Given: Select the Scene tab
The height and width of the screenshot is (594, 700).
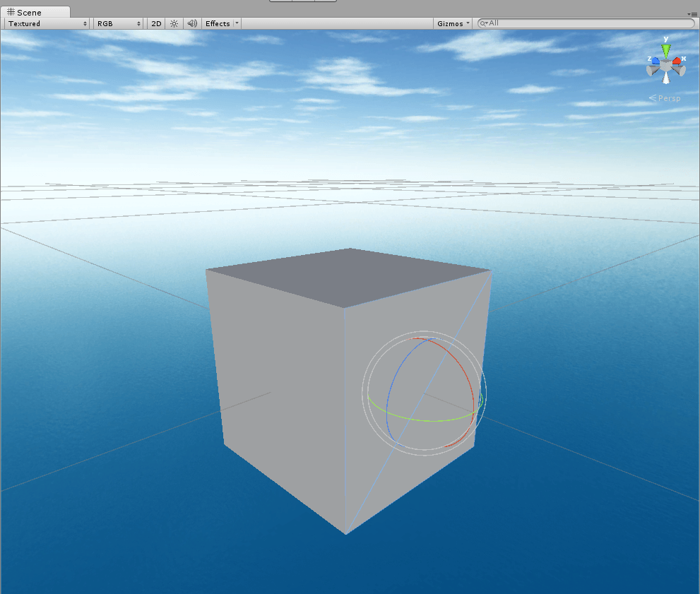Looking at the screenshot, I should 30,12.
